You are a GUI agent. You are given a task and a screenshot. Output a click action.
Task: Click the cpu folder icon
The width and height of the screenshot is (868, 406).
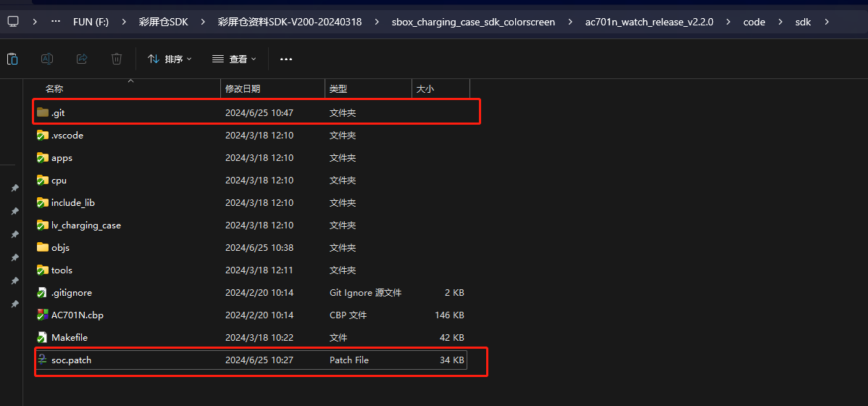click(43, 180)
